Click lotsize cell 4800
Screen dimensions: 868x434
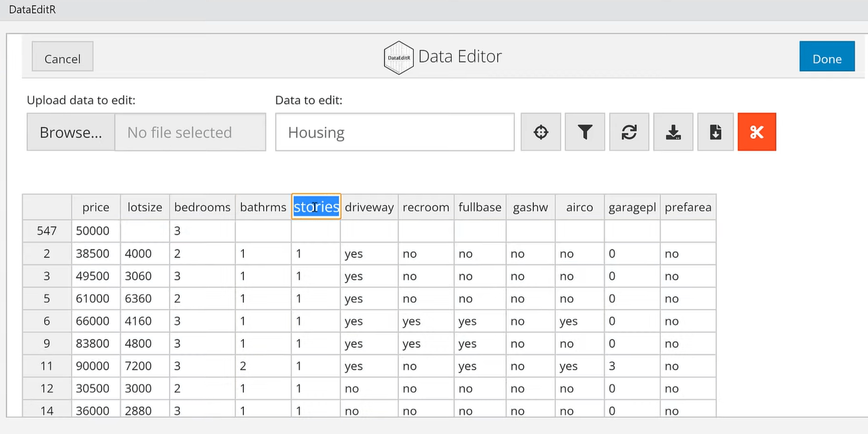pyautogui.click(x=145, y=344)
